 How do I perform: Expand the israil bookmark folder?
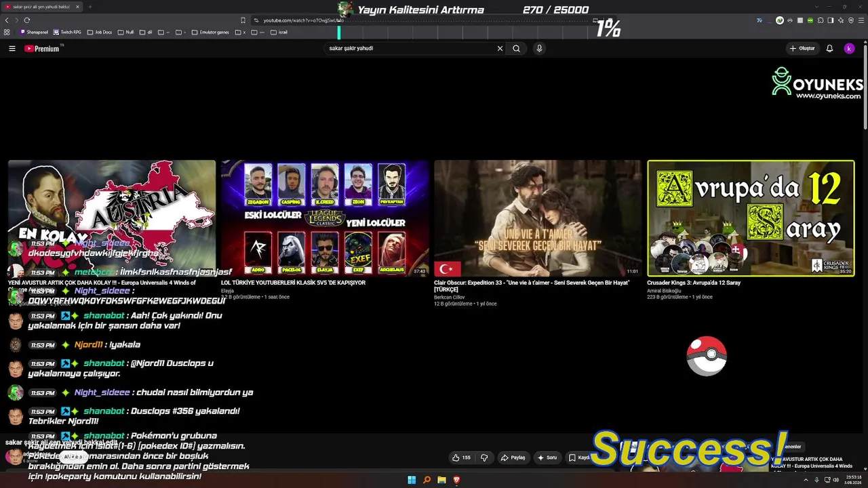pos(279,32)
